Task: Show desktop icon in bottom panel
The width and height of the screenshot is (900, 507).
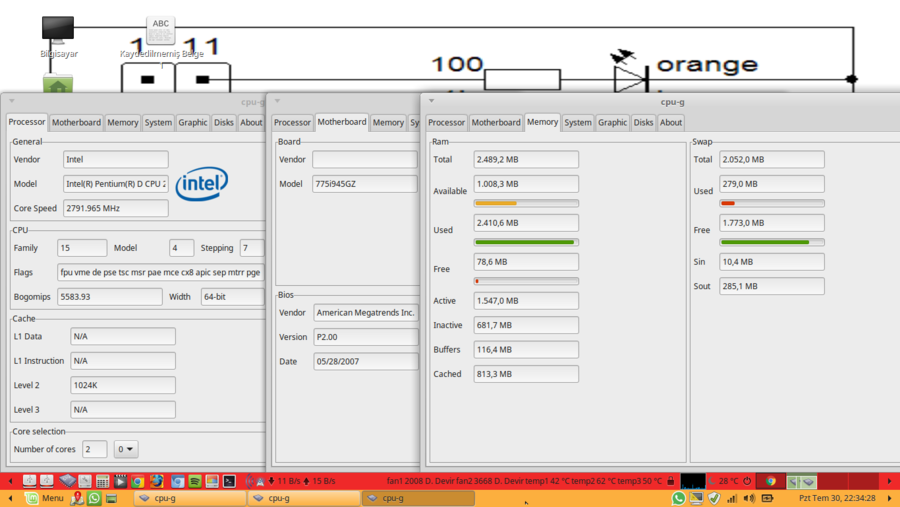Action: (x=111, y=498)
